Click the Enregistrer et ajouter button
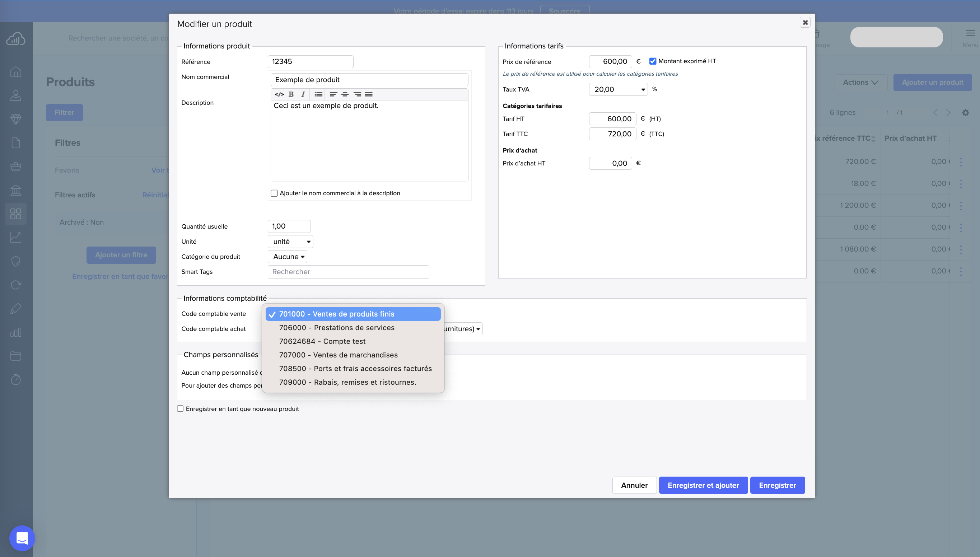 pyautogui.click(x=703, y=485)
